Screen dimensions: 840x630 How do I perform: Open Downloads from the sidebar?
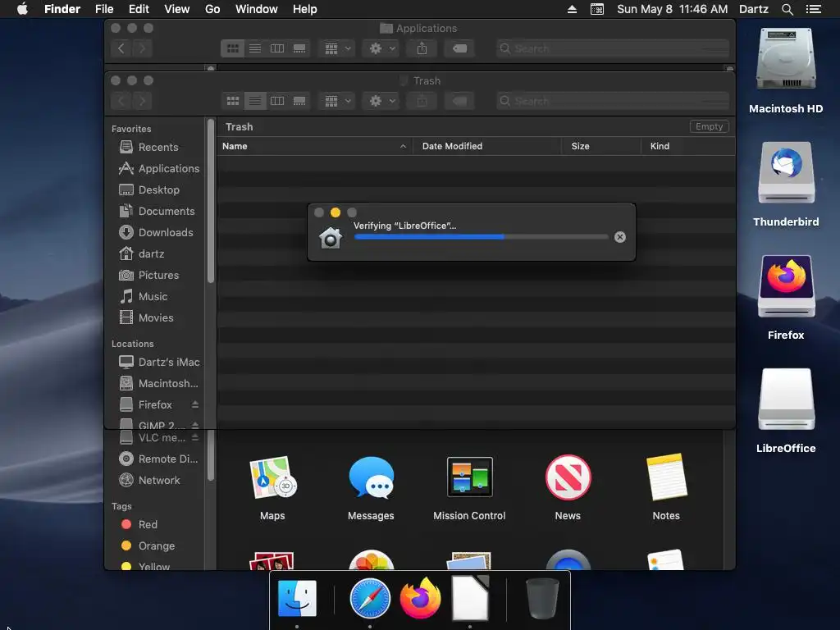coord(155,232)
